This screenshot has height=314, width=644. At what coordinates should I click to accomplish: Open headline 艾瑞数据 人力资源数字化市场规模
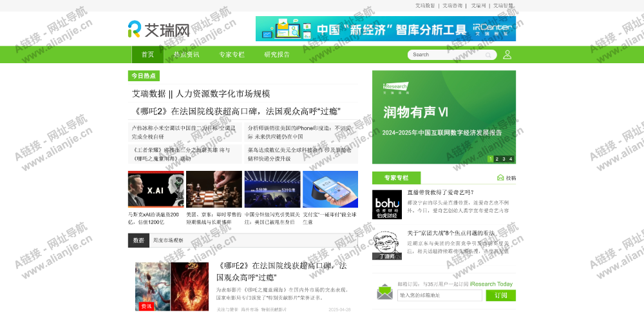(201, 93)
